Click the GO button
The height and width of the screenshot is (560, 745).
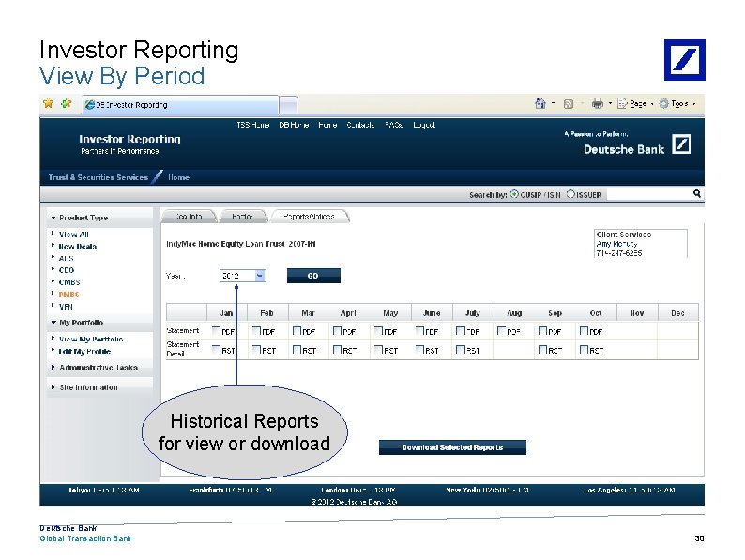pyautogui.click(x=313, y=276)
